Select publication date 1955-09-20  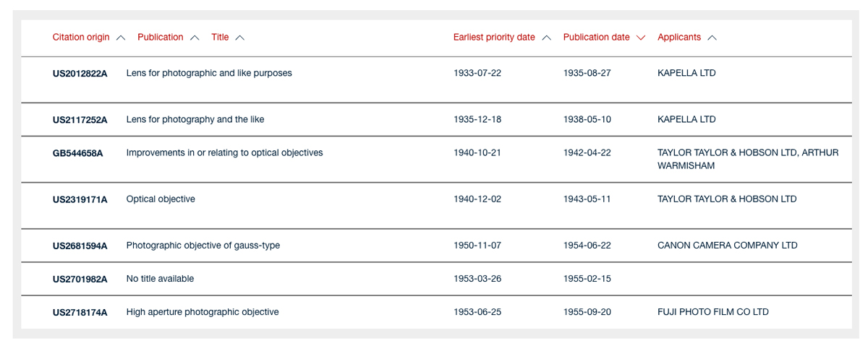point(587,311)
